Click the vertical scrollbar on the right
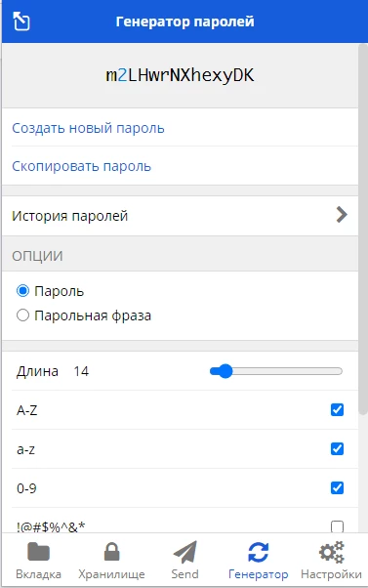Viewport: 368px width, 588px height. coord(363,230)
